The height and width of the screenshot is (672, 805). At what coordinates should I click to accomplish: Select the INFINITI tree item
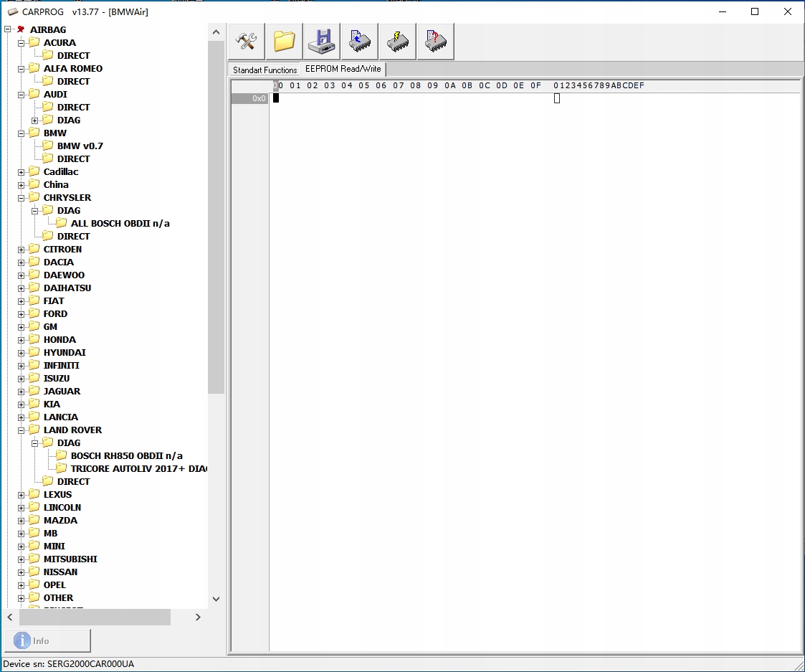(62, 365)
